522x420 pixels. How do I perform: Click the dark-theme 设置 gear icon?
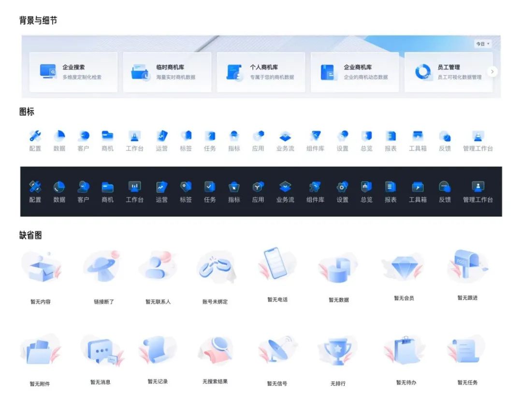(x=342, y=187)
